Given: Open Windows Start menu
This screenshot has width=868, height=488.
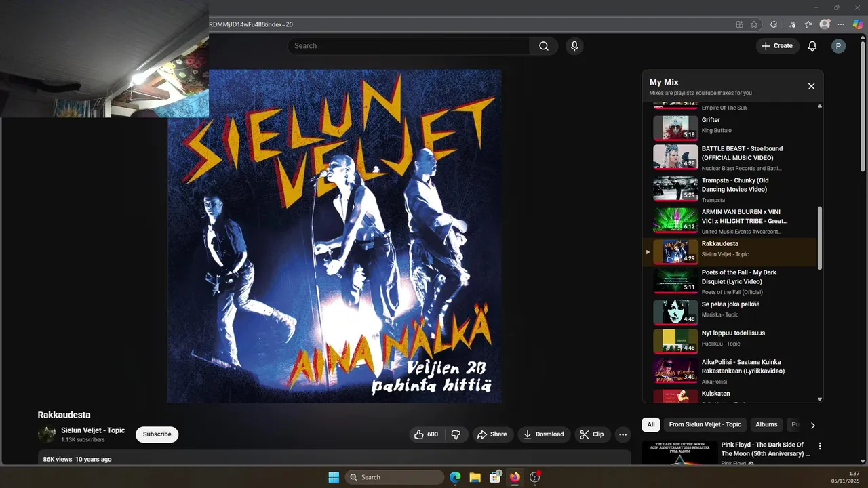Looking at the screenshot, I should [x=334, y=477].
